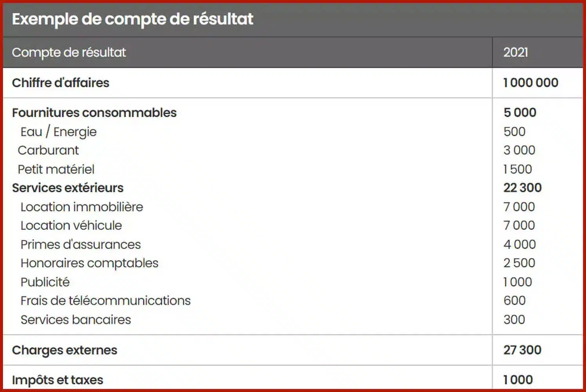Screen dimensions: 586x392
Task: Select the 'Services extérieurs' heading
Action: tap(68, 188)
